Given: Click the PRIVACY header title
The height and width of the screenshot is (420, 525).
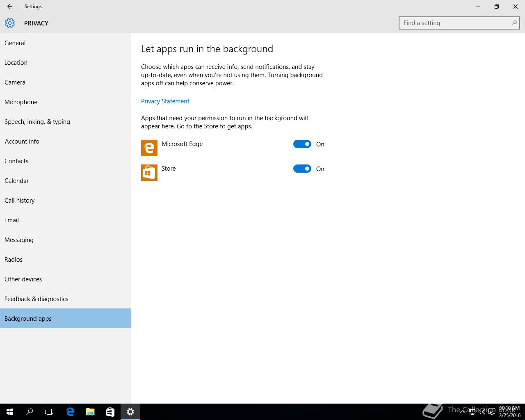Looking at the screenshot, I should (x=36, y=23).
